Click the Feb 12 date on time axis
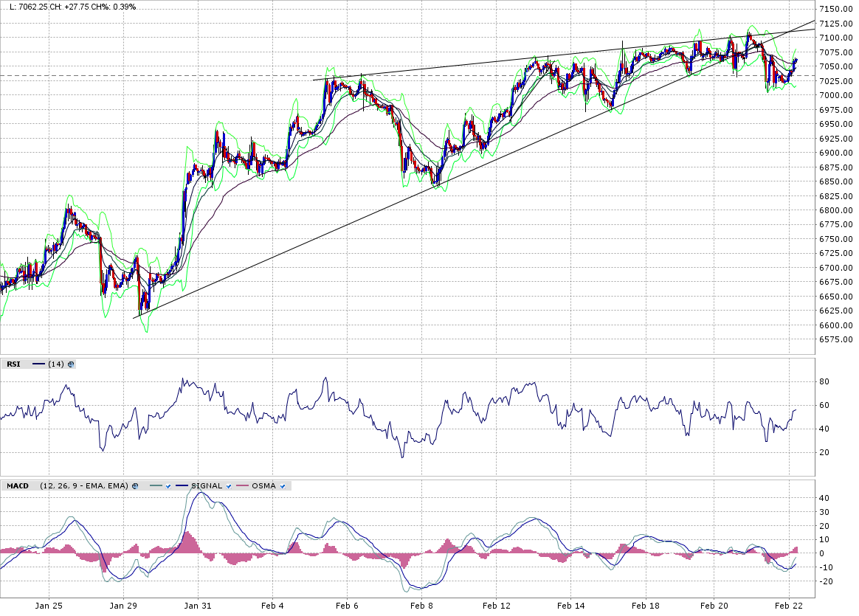Screen dimensions: 859x616 pyautogui.click(x=497, y=606)
